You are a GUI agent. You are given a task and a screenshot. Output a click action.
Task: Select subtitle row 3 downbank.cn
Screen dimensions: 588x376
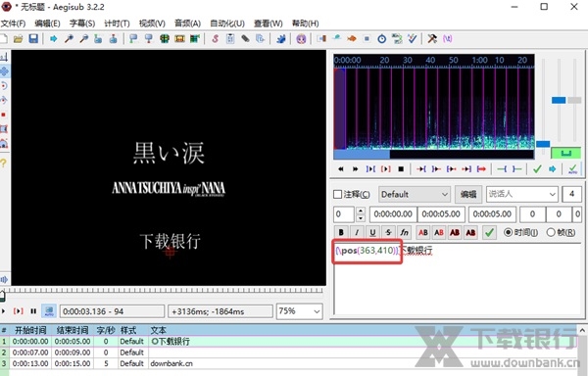289,363
